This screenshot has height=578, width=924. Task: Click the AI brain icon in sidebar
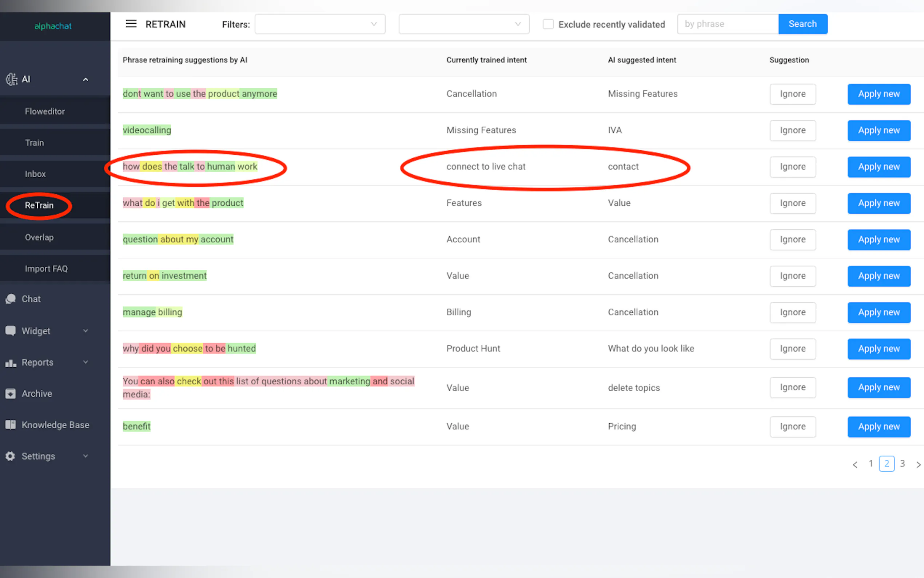pyautogui.click(x=12, y=79)
